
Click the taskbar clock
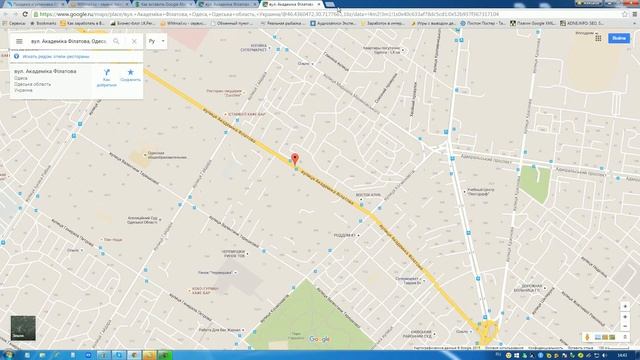(622, 356)
